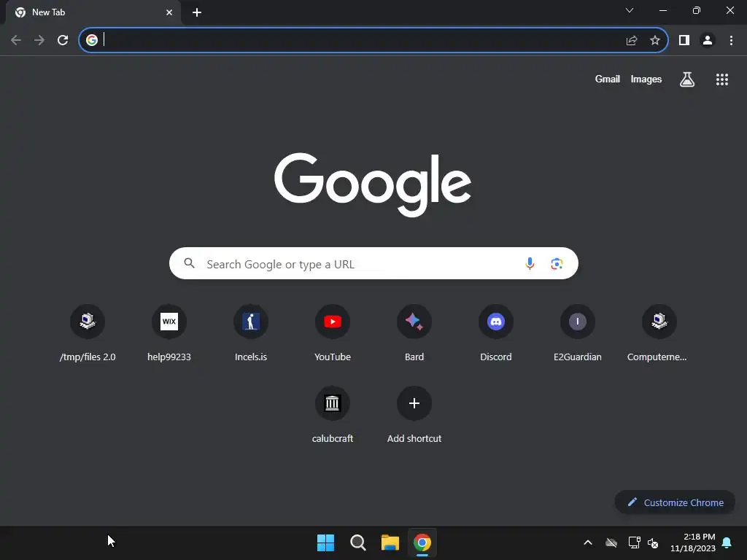Screen dimensions: 747x560
Task: Open the calubcraft shortcut
Action: pyautogui.click(x=333, y=415)
